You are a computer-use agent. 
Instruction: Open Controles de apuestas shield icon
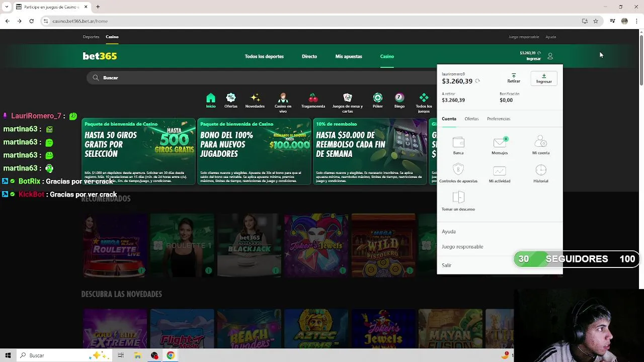tap(458, 170)
